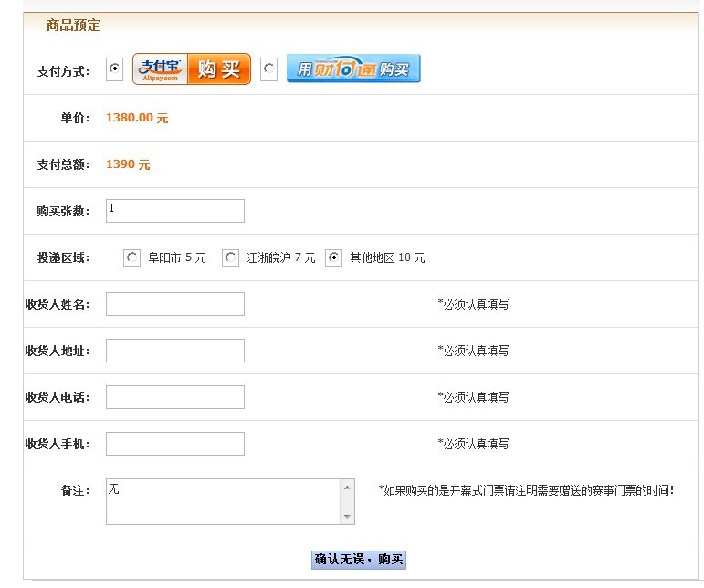This screenshot has height=588, width=704.
Task: Choose delivery region 江浙皖沪 7 元
Action: pos(230,257)
